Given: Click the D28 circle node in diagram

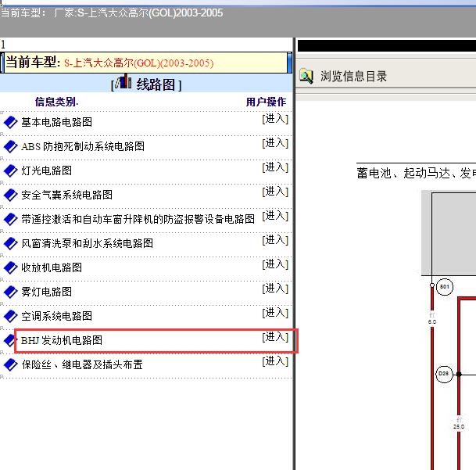Looking at the screenshot, I should pyautogui.click(x=444, y=374).
